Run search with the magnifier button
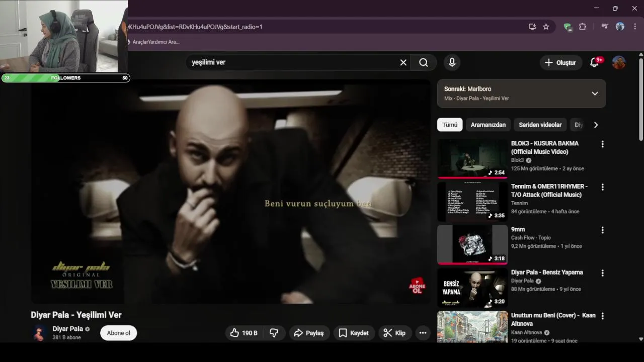This screenshot has height=362, width=644. point(424,62)
